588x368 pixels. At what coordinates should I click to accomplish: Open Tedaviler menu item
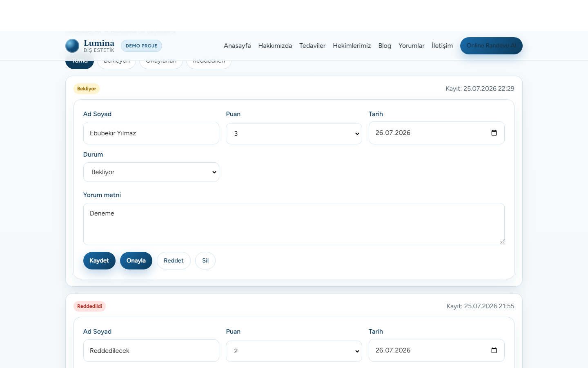click(312, 46)
